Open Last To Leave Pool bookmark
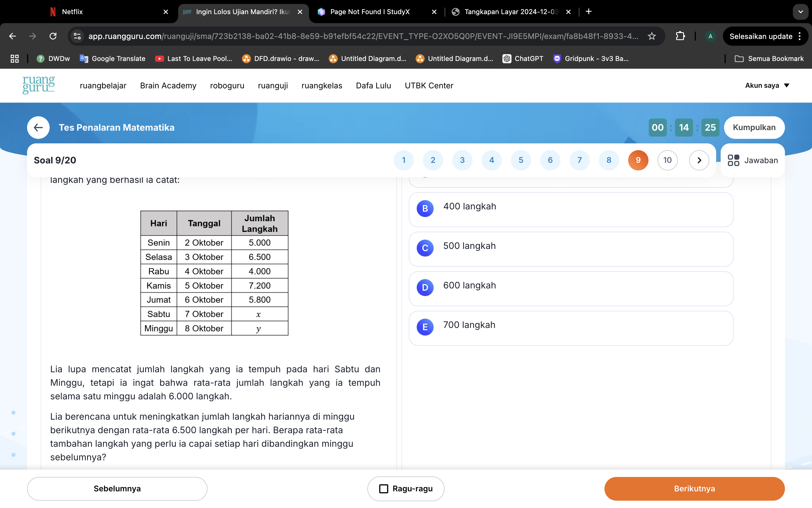Viewport: 812px width, 508px height. (x=194, y=59)
